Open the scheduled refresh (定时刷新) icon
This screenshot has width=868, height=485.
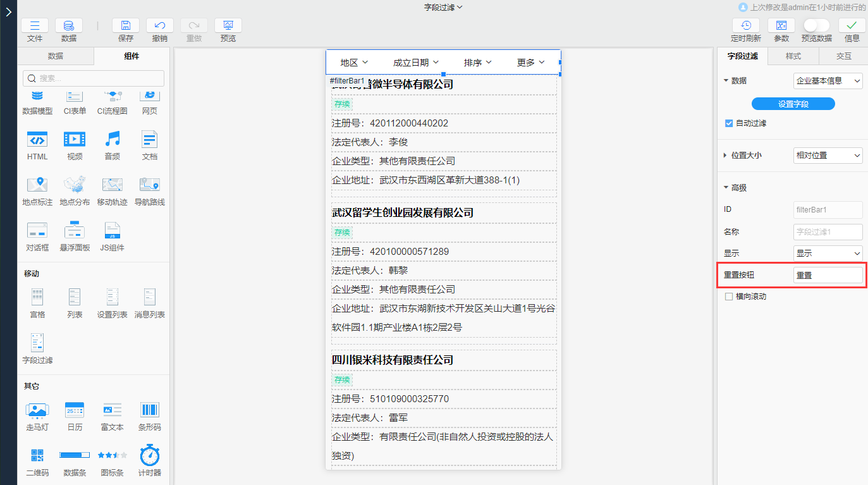point(746,26)
